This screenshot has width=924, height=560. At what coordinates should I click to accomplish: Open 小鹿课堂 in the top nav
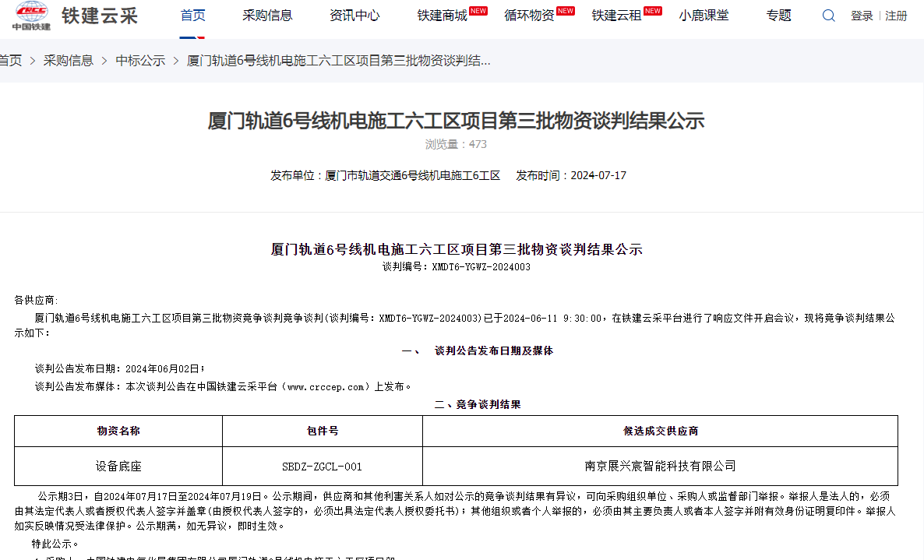tap(704, 16)
